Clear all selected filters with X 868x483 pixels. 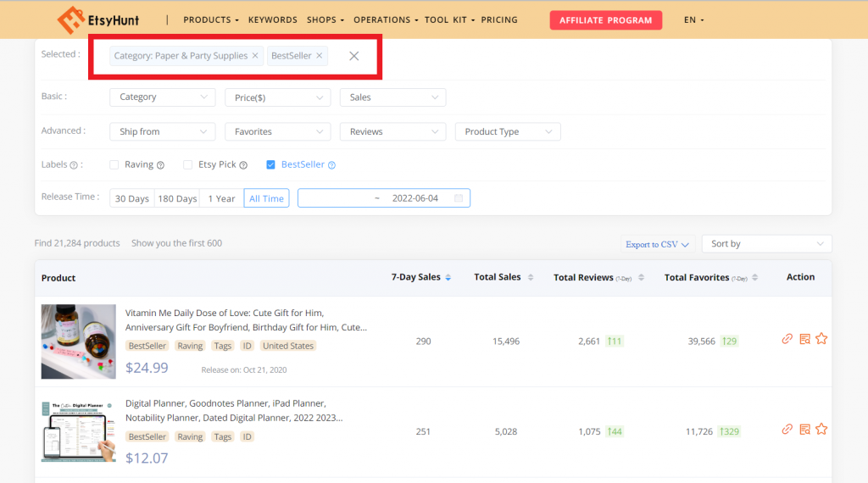tap(354, 56)
